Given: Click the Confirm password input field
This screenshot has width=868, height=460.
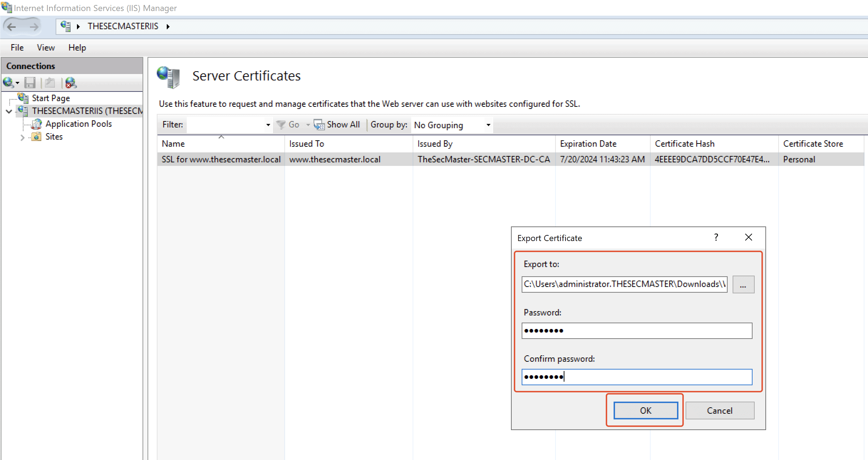Looking at the screenshot, I should (x=637, y=377).
